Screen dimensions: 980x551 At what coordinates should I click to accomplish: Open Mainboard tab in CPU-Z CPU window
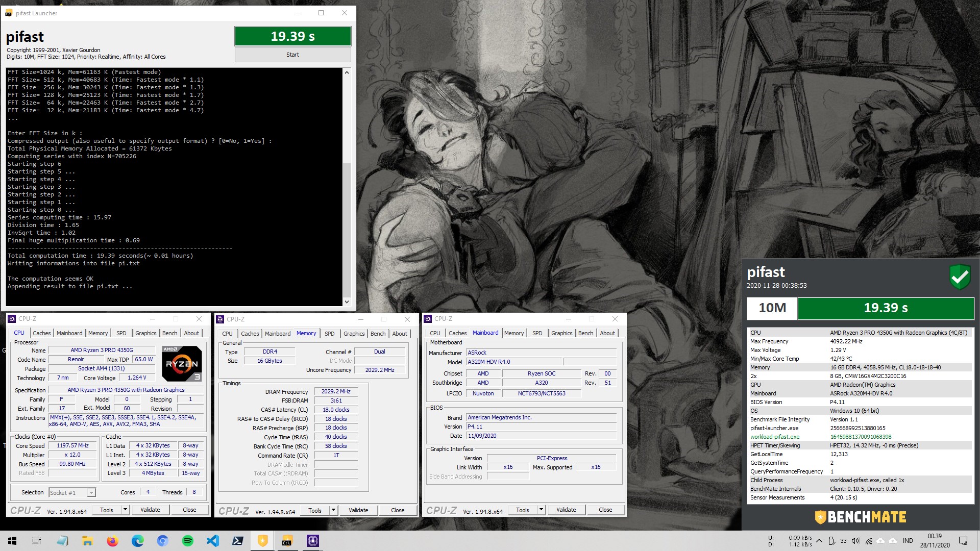[x=69, y=333]
